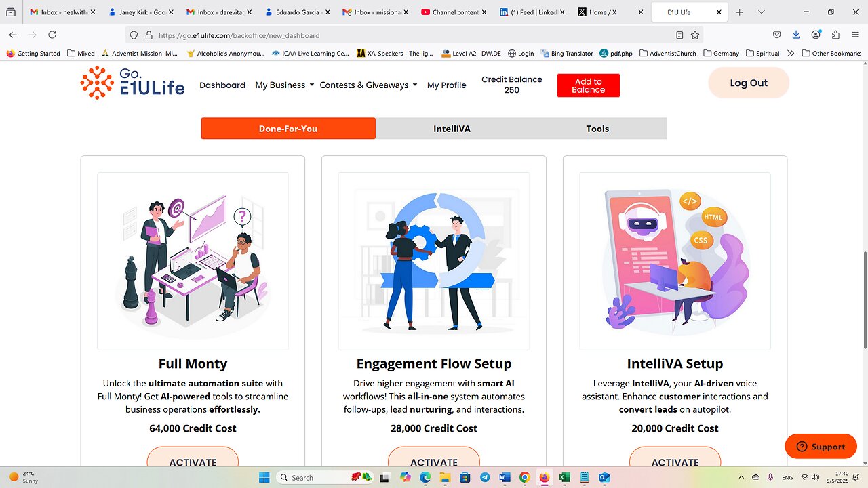The width and height of the screenshot is (868, 488).
Task: Launch Telegram from the taskbar
Action: 485,477
